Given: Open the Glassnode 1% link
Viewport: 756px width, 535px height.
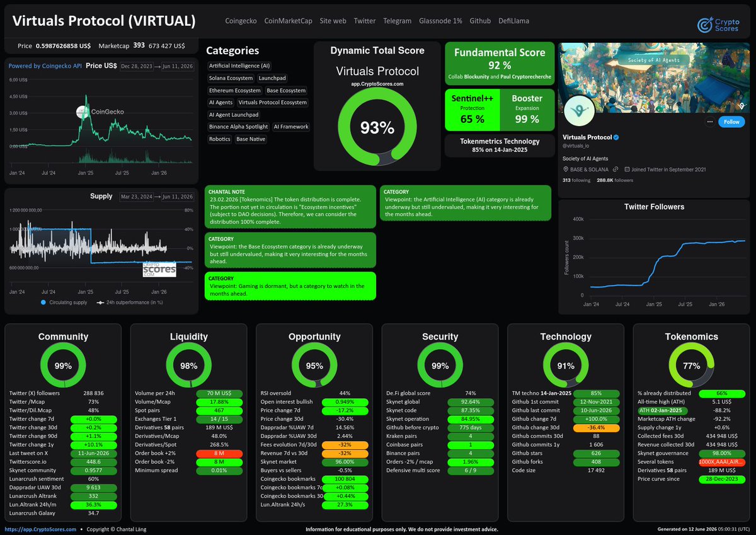Looking at the screenshot, I should coord(440,21).
